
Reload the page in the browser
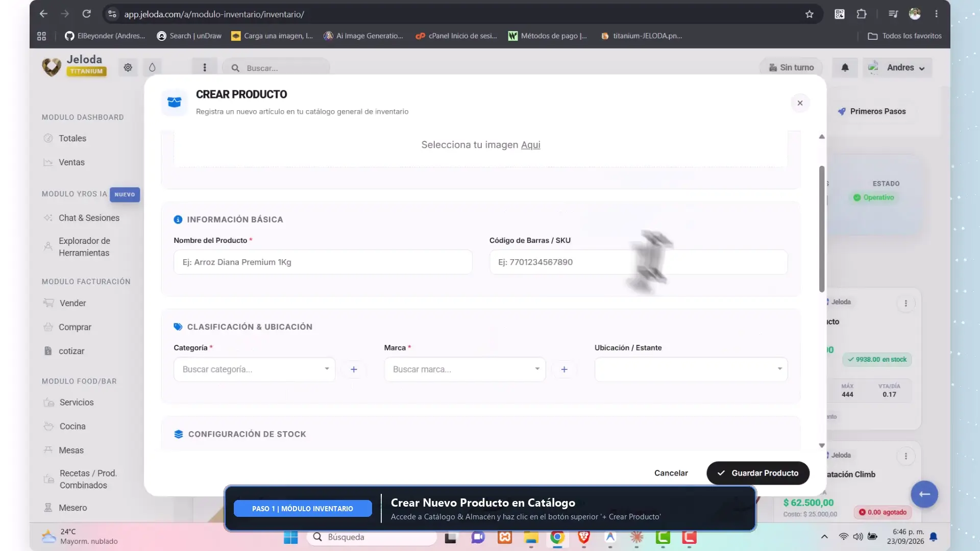[x=87, y=14]
